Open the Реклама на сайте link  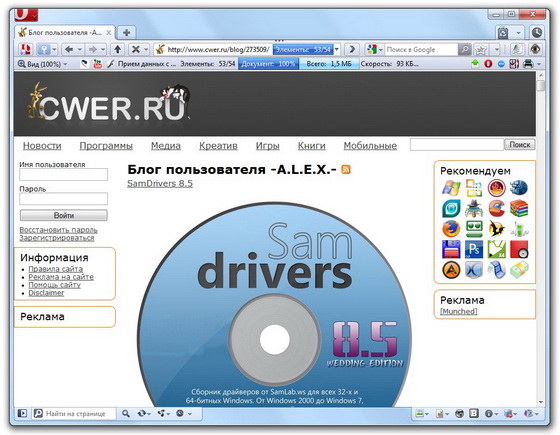click(61, 277)
